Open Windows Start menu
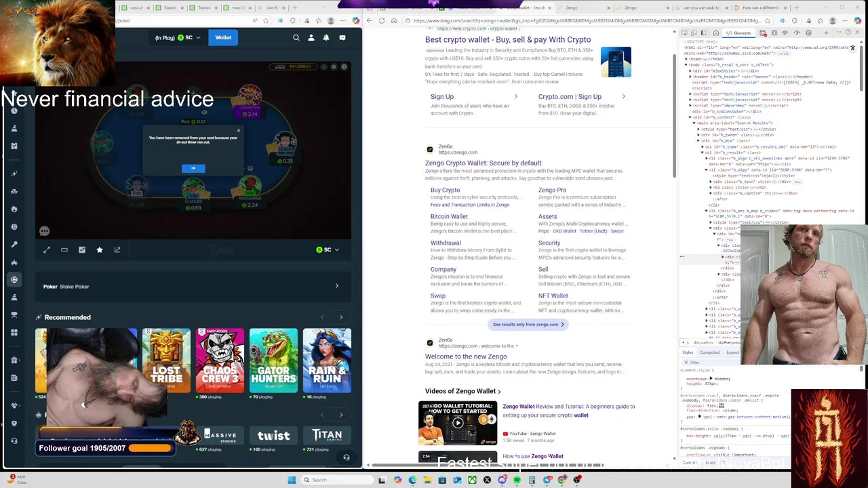The width and height of the screenshot is (868, 488). point(292,480)
